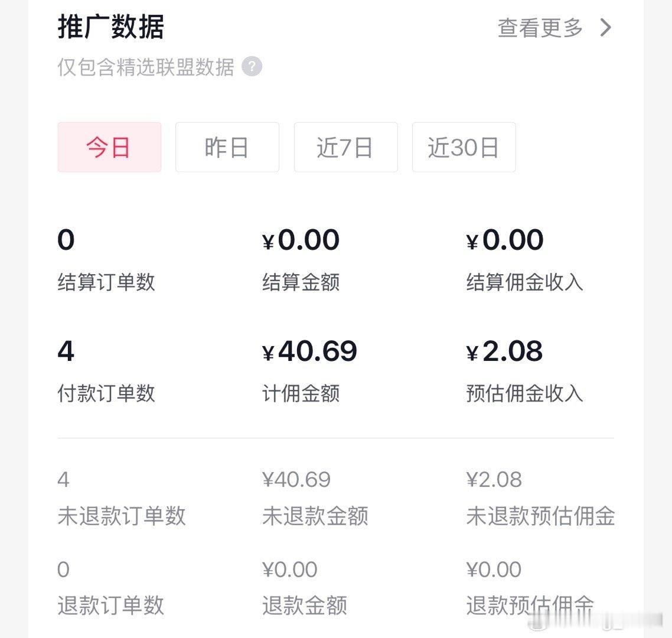Screen dimensions: 672x638
Task: Click the 结算订单数 value 0
Action: pos(66,239)
